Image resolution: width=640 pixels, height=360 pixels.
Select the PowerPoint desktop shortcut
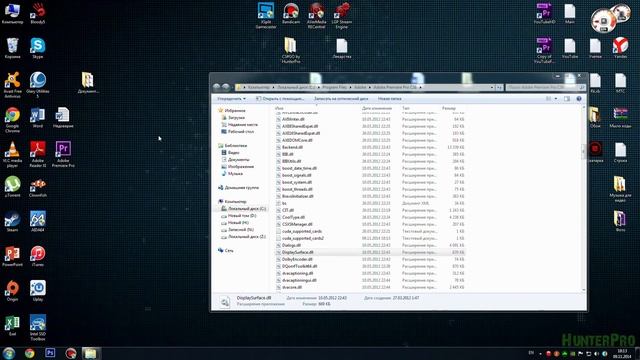pos(12,256)
